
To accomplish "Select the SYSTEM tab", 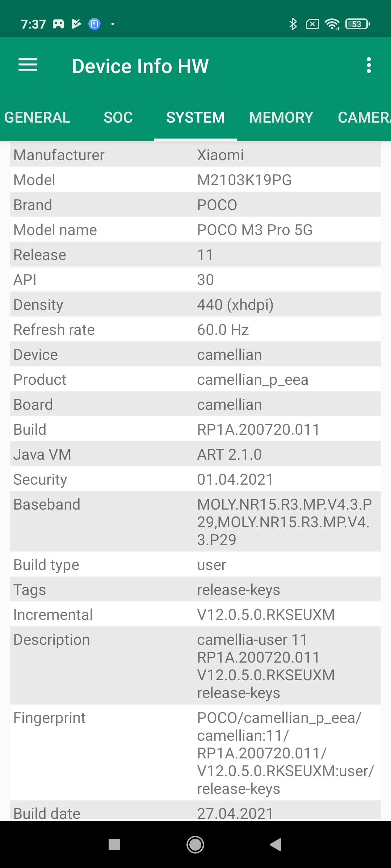I will coord(195,118).
